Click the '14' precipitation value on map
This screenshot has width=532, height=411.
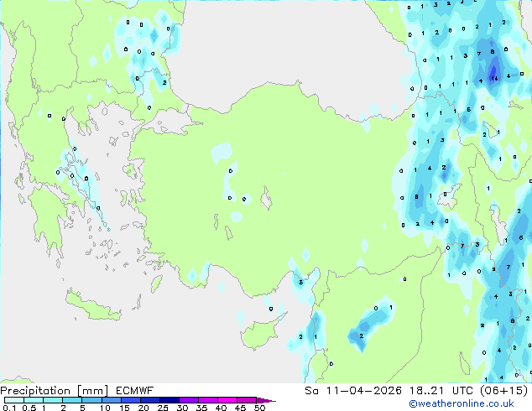tap(494, 78)
